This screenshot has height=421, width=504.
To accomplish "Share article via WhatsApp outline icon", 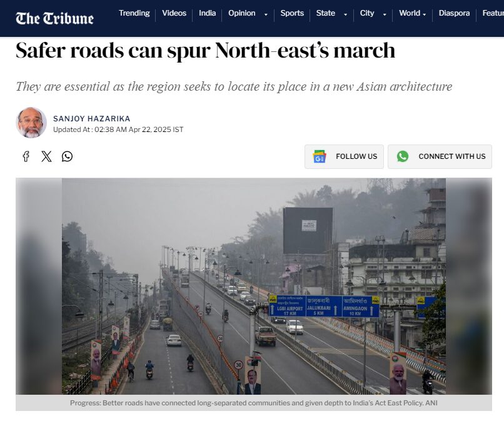I will point(67,156).
